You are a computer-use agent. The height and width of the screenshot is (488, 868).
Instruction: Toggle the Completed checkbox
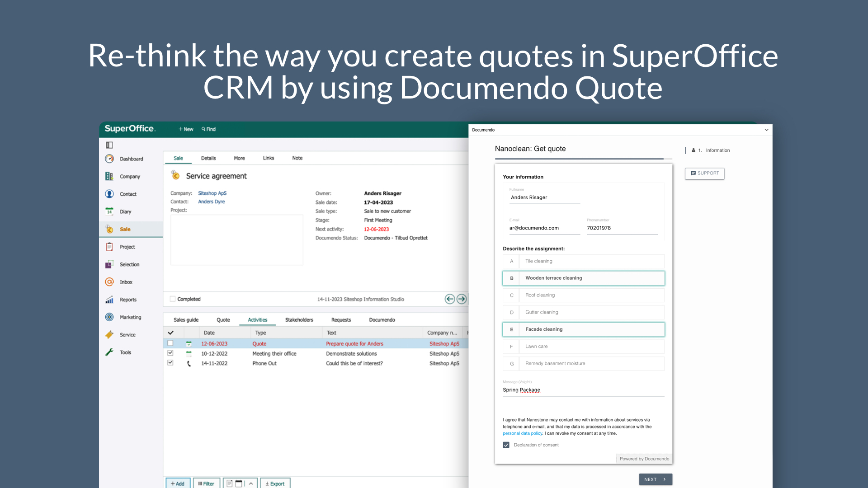pos(173,299)
